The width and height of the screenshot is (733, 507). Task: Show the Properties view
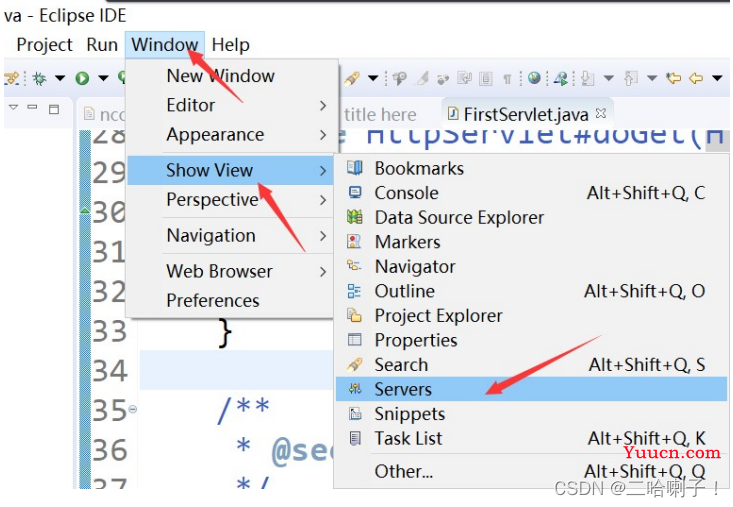point(532,340)
